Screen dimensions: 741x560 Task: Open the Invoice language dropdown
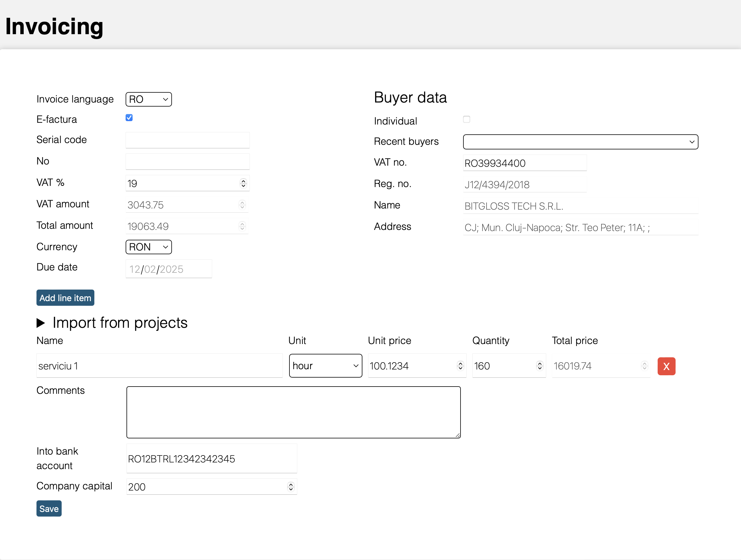tap(148, 99)
